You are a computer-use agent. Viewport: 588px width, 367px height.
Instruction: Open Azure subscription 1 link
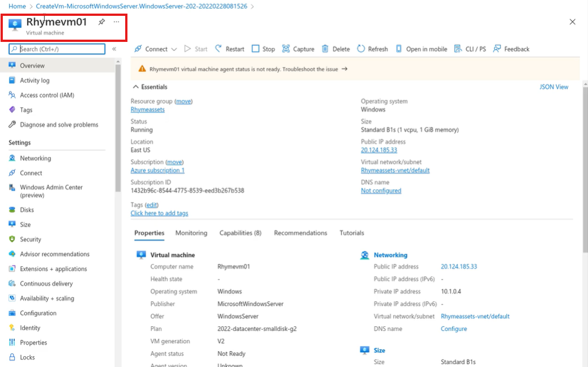click(157, 170)
